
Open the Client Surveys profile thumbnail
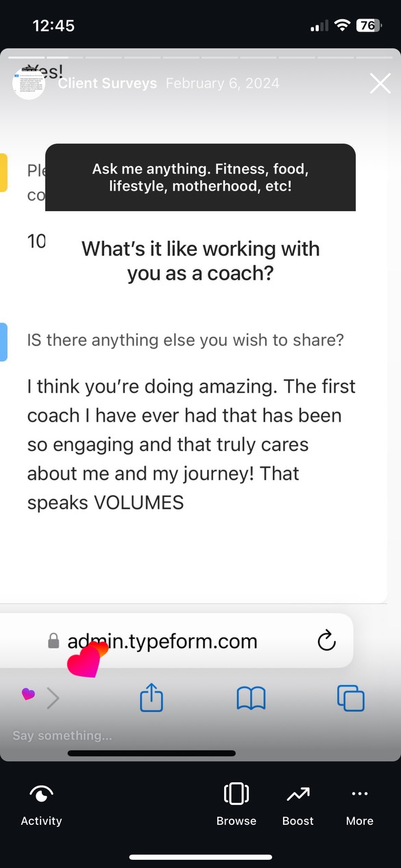(x=29, y=84)
